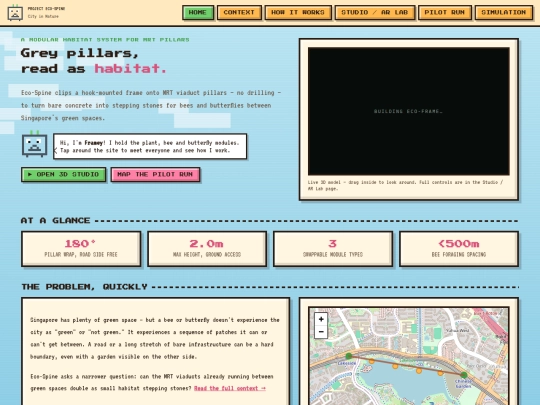
Task: Zoom in on the map
Action: (321, 319)
